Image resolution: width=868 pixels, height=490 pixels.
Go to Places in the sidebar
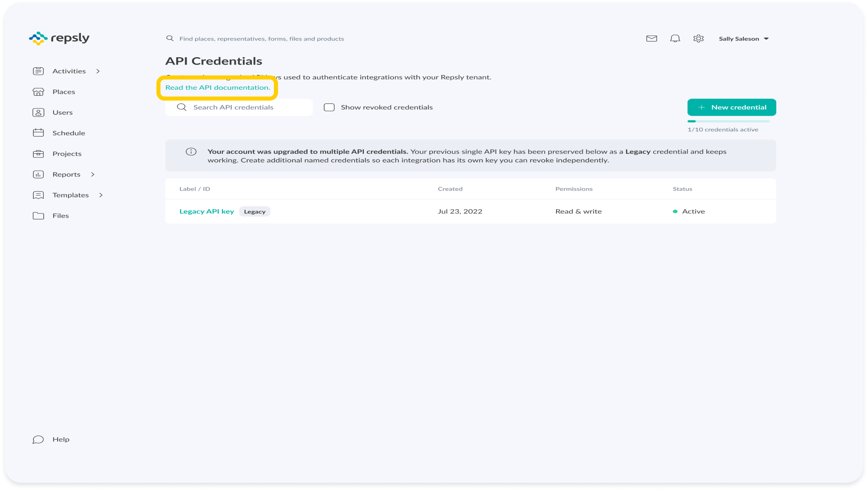point(64,92)
